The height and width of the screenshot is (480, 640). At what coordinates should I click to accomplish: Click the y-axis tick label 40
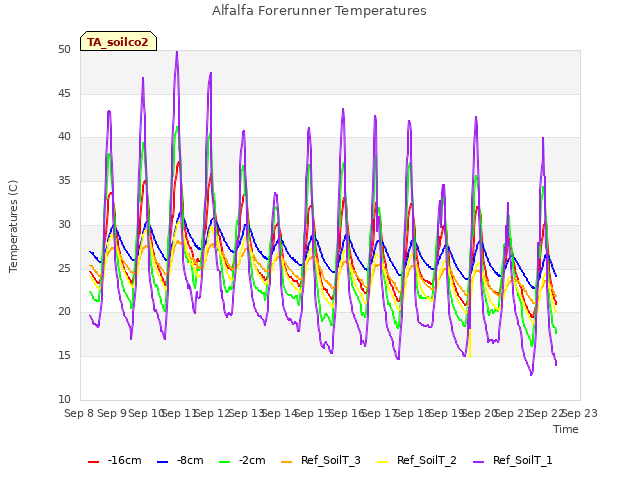[64, 137]
